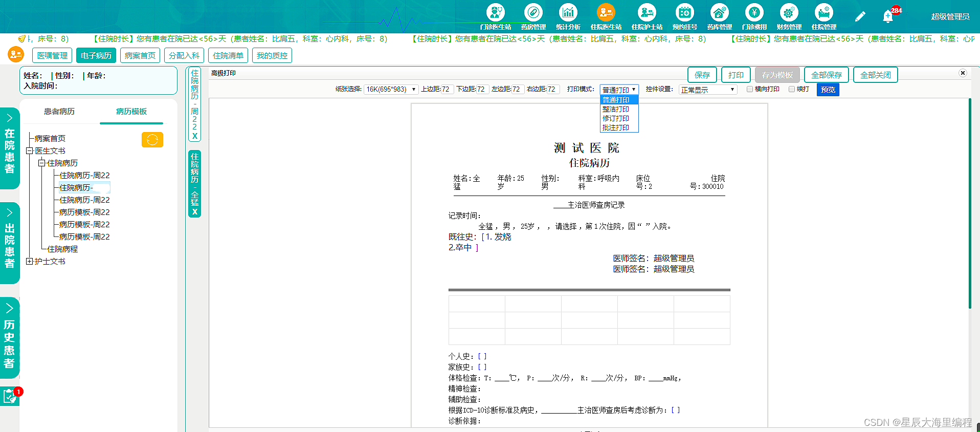Open the 财务管理 gear icon
The image size is (980, 432).
pos(789,12)
